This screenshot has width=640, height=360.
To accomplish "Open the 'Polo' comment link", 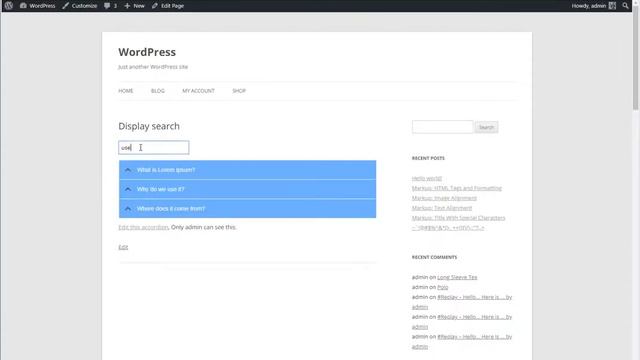I will (442, 287).
